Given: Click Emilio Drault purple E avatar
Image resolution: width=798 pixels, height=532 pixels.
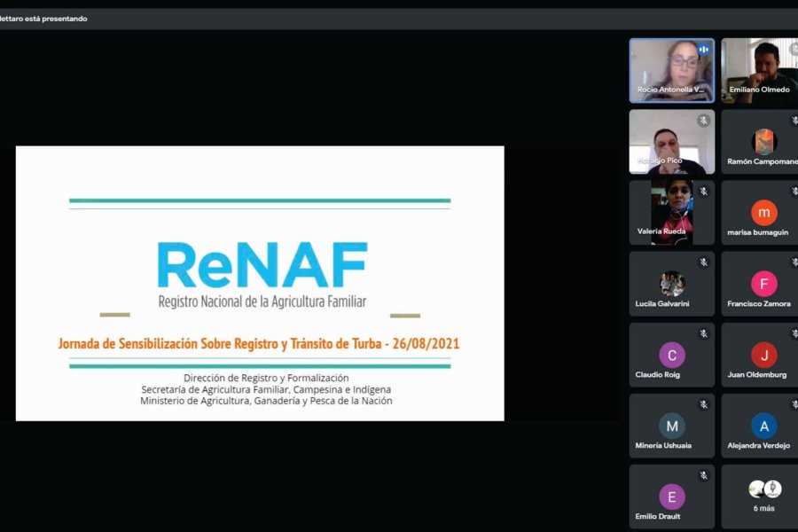Looking at the screenshot, I should click(672, 497).
